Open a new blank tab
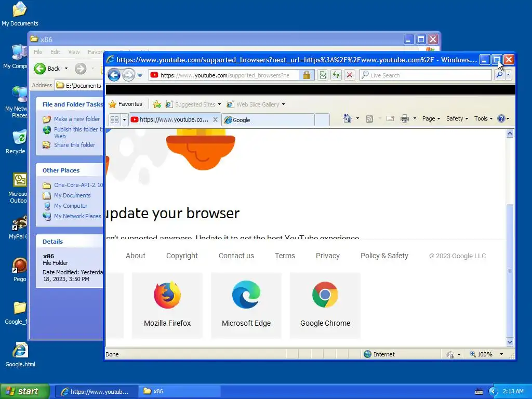532x399 pixels. tap(322, 120)
